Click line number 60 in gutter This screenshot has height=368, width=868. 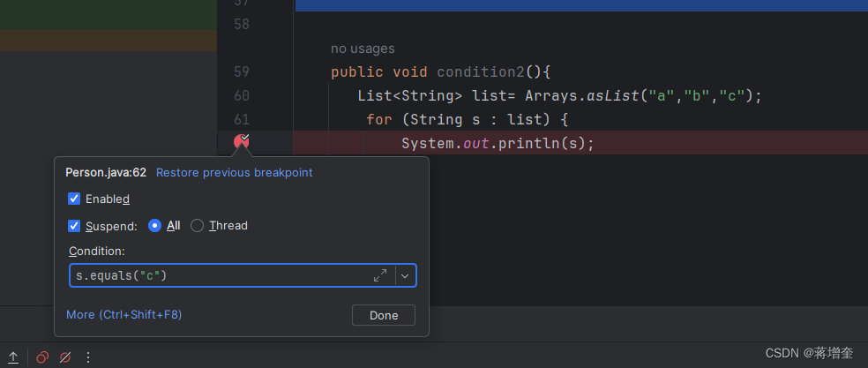pos(242,96)
